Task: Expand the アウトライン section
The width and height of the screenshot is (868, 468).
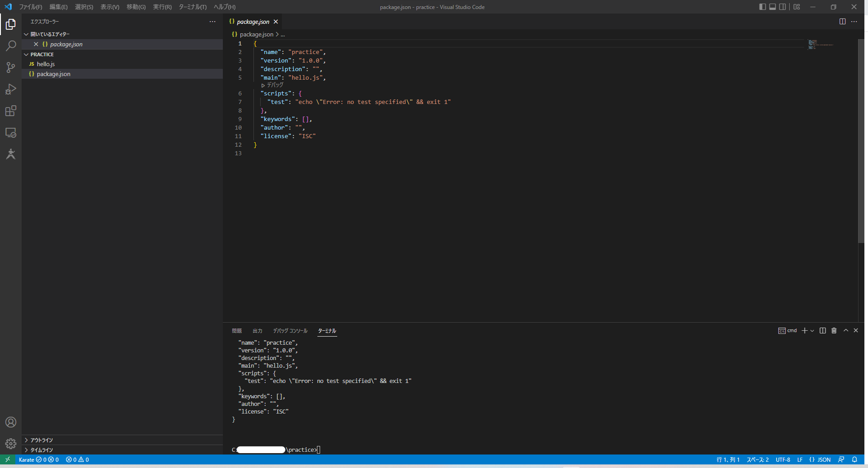Action: [41, 440]
